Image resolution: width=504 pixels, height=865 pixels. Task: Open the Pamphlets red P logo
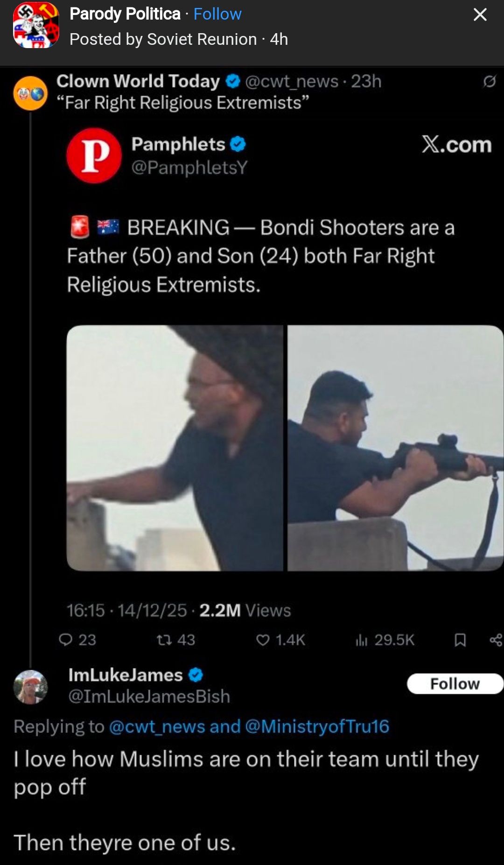(x=94, y=155)
